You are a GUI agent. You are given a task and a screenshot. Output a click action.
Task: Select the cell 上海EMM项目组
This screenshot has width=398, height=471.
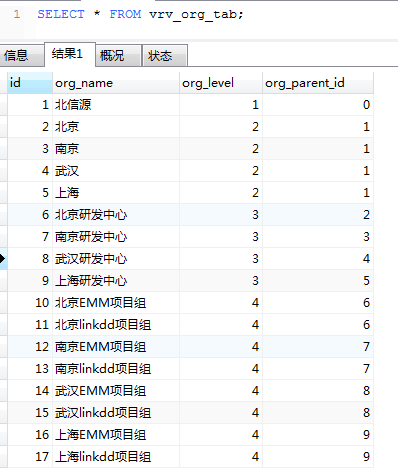pos(116,435)
